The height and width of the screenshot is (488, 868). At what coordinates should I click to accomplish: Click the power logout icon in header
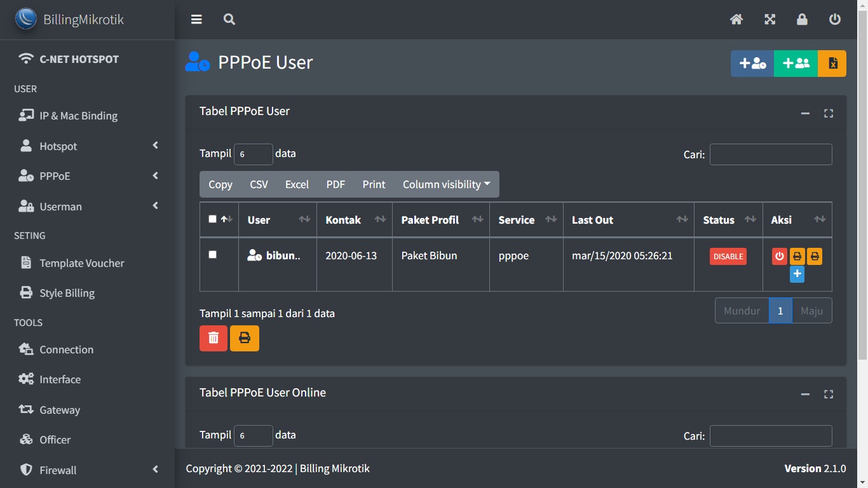pos(835,20)
